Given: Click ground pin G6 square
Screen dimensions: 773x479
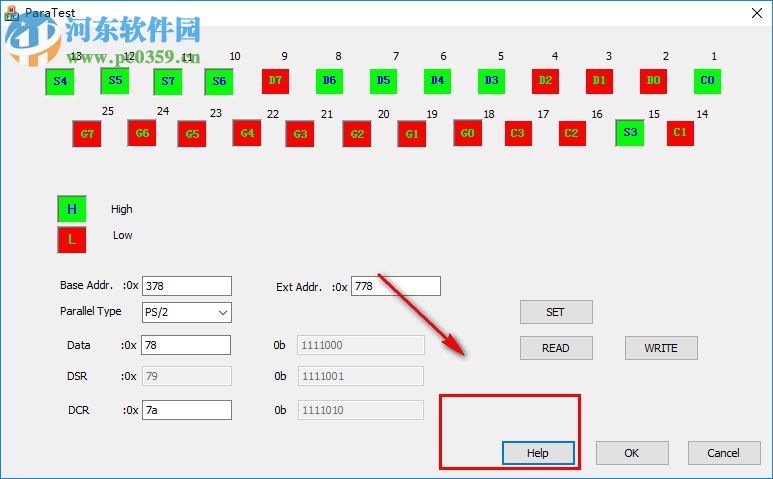Looking at the screenshot, I should pos(142,133).
